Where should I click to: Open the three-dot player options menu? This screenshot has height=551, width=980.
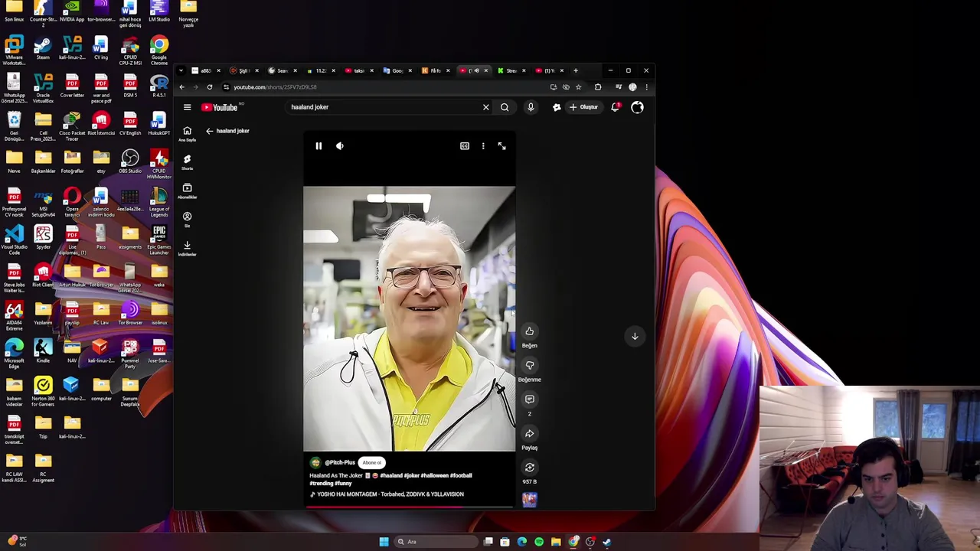(483, 145)
